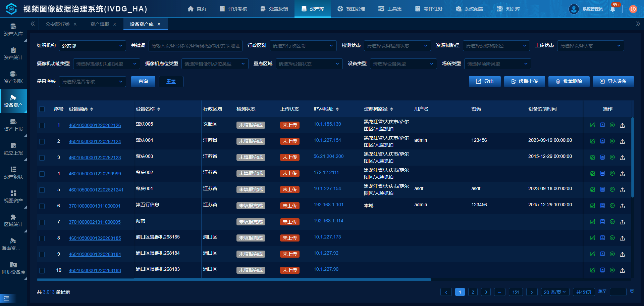The height and width of the screenshot is (306, 644).
Task: Click the upload icon for row 海南
Action: pyautogui.click(x=622, y=222)
